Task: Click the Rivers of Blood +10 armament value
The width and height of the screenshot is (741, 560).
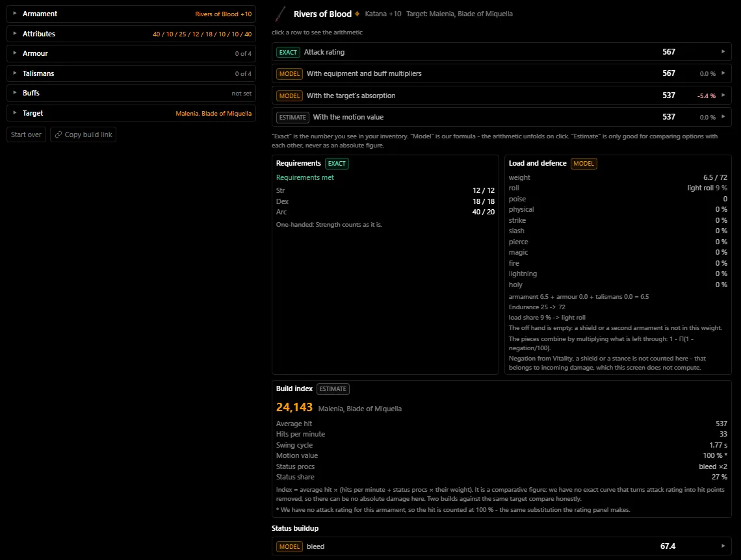Action: (x=224, y=14)
